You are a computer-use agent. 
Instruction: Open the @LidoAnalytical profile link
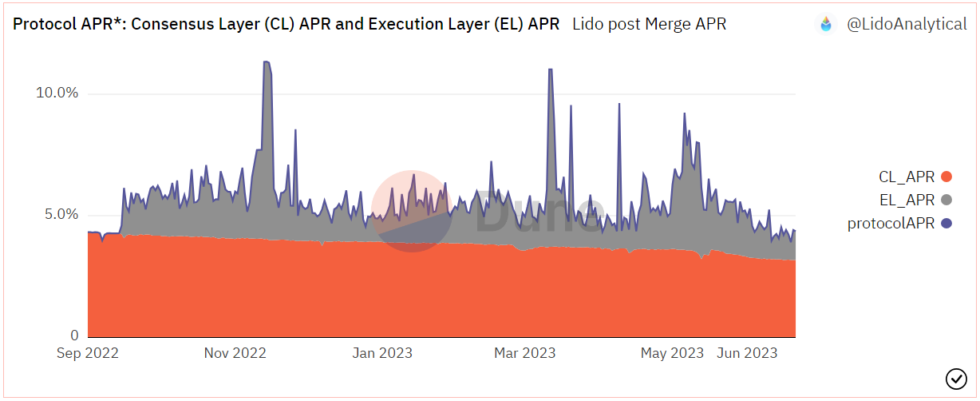(906, 24)
